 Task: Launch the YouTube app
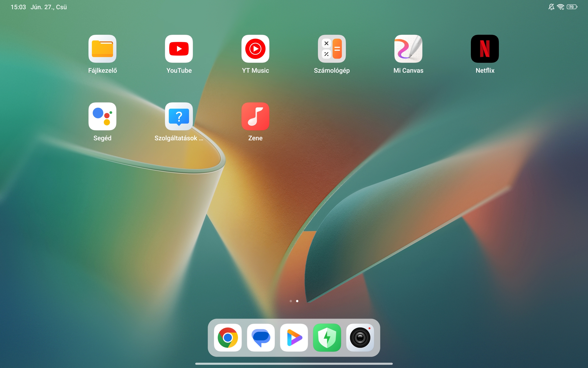[179, 49]
